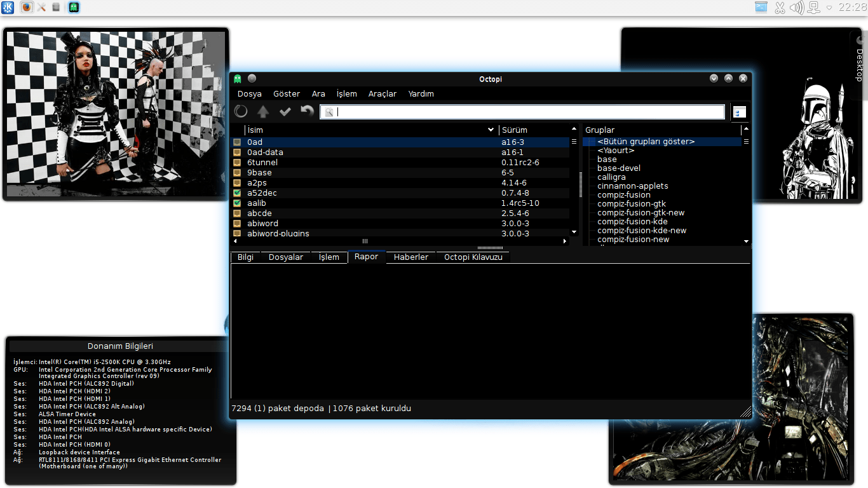This screenshot has width=868, height=488.
Task: Click the gray disk icon in panel
Action: 56,8
